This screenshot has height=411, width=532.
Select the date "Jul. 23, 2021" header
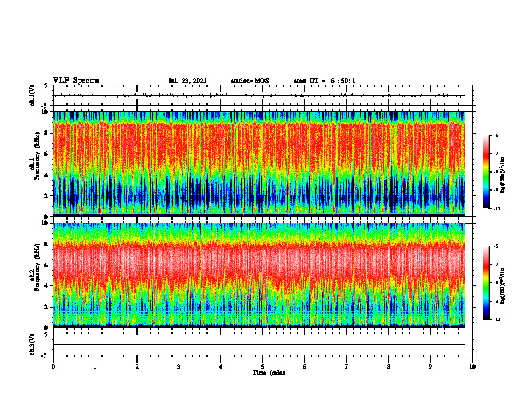[187, 81]
